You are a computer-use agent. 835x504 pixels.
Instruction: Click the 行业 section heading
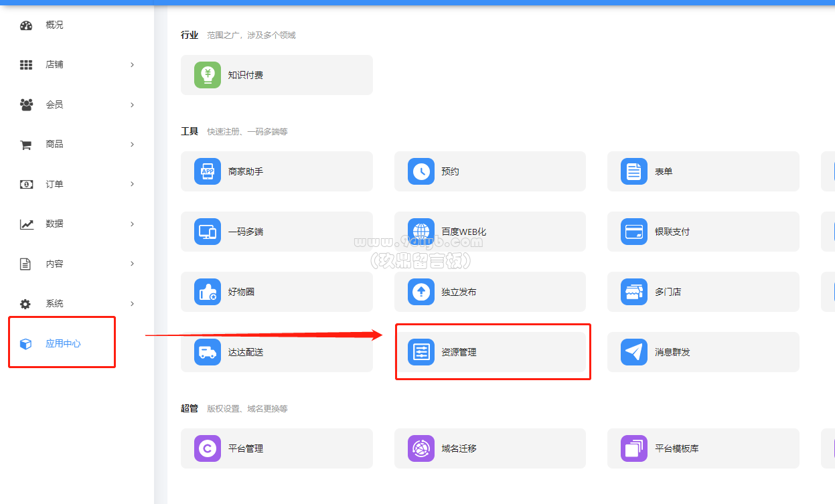pyautogui.click(x=189, y=35)
